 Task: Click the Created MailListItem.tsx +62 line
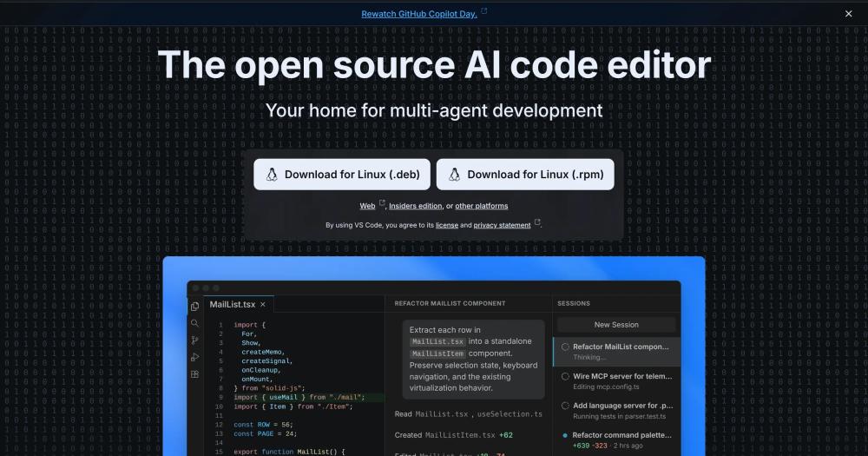point(453,435)
